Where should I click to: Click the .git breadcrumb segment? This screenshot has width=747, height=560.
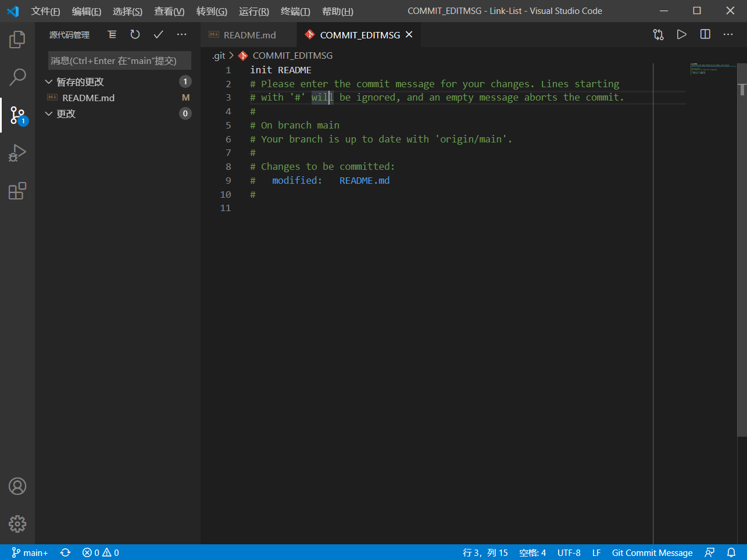[x=219, y=56]
